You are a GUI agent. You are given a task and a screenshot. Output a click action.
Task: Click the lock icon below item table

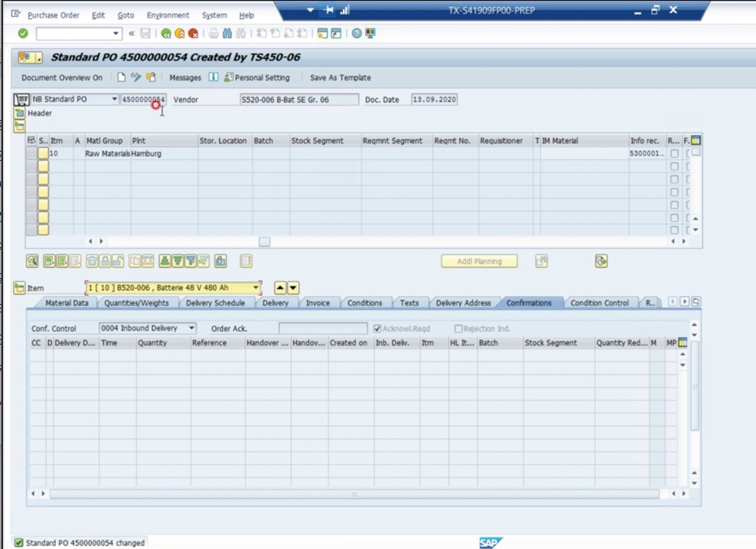[105, 261]
